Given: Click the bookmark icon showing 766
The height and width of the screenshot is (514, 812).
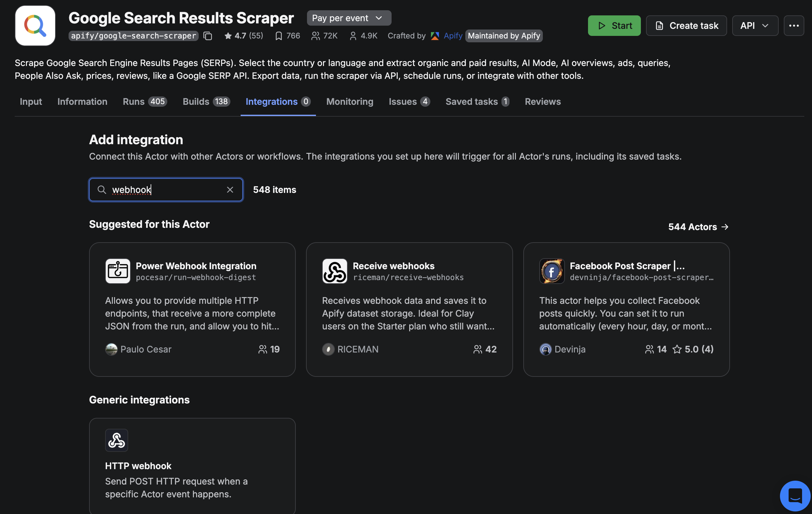Looking at the screenshot, I should [x=278, y=36].
